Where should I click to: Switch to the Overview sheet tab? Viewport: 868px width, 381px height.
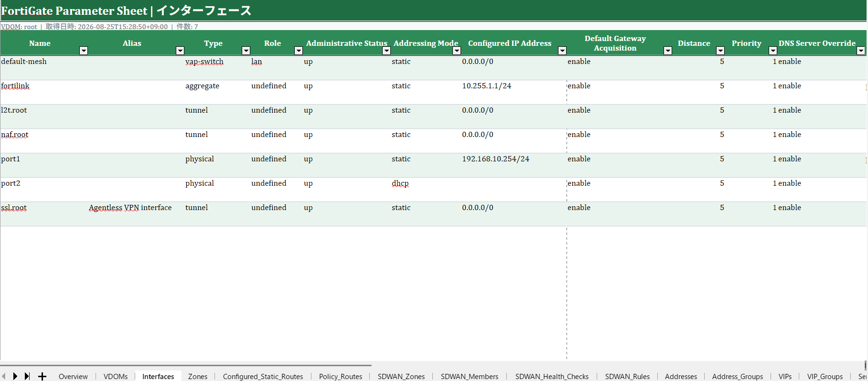[73, 376]
